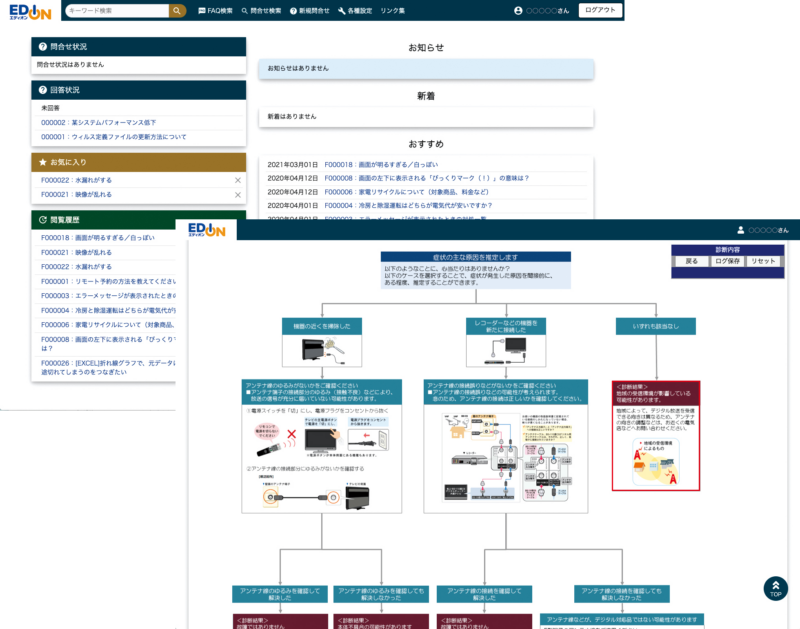Click the user account icon in top bar

tap(518, 10)
